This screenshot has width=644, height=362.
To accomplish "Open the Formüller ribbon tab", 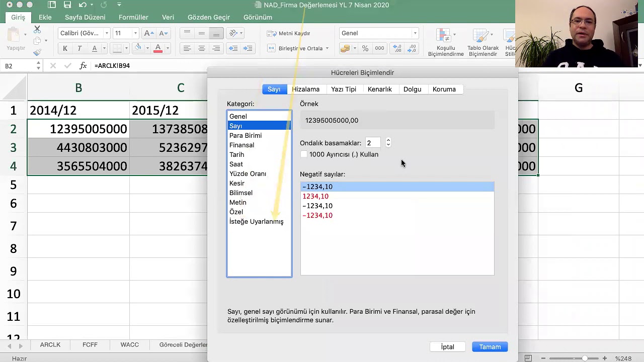I will [x=133, y=17].
